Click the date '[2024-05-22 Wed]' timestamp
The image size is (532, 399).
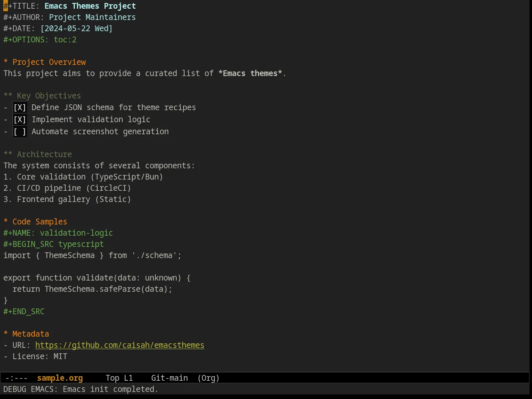[76, 28]
